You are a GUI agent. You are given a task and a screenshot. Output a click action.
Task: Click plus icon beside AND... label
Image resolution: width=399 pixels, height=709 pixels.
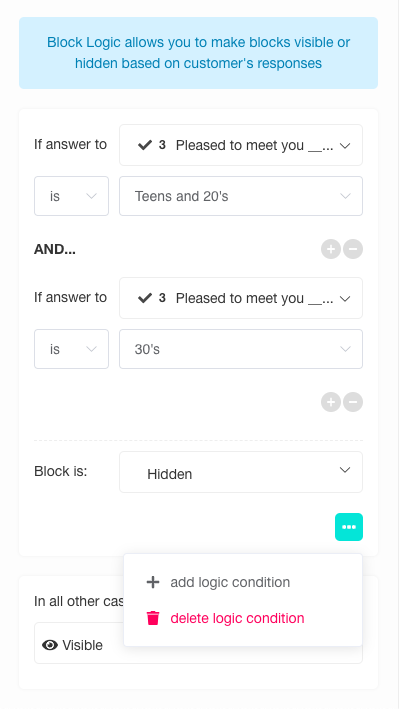(x=331, y=249)
